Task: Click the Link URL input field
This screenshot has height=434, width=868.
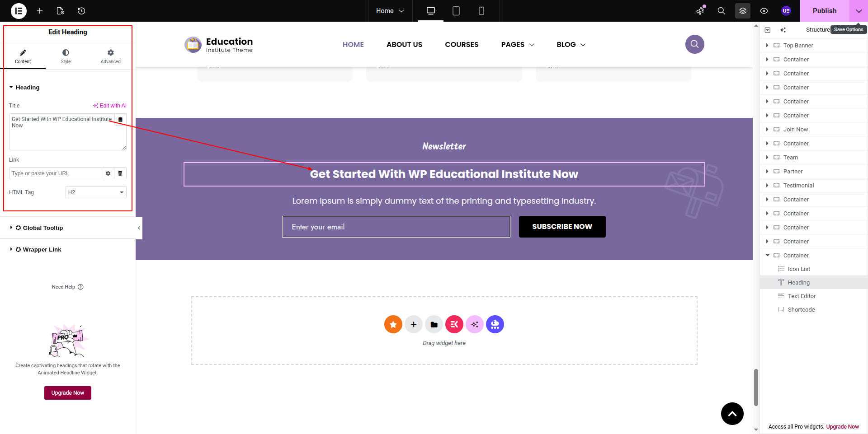Action: [55, 173]
